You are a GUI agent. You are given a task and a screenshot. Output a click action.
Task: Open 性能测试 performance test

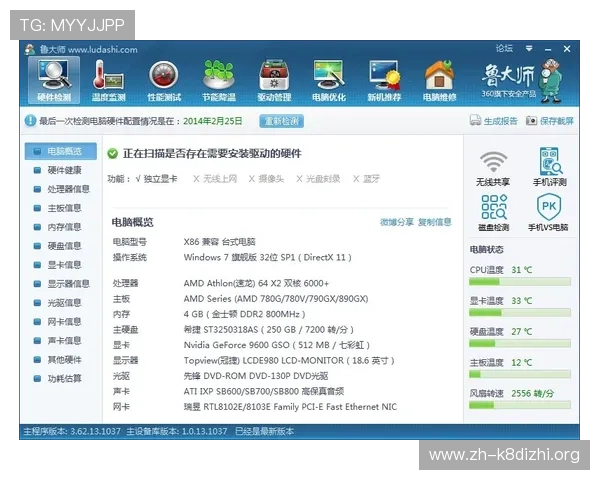[x=164, y=80]
